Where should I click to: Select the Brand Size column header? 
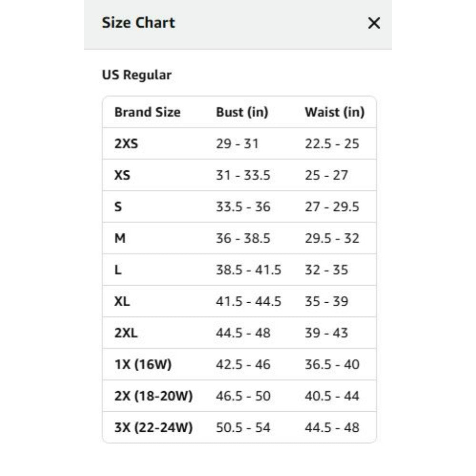click(x=148, y=112)
